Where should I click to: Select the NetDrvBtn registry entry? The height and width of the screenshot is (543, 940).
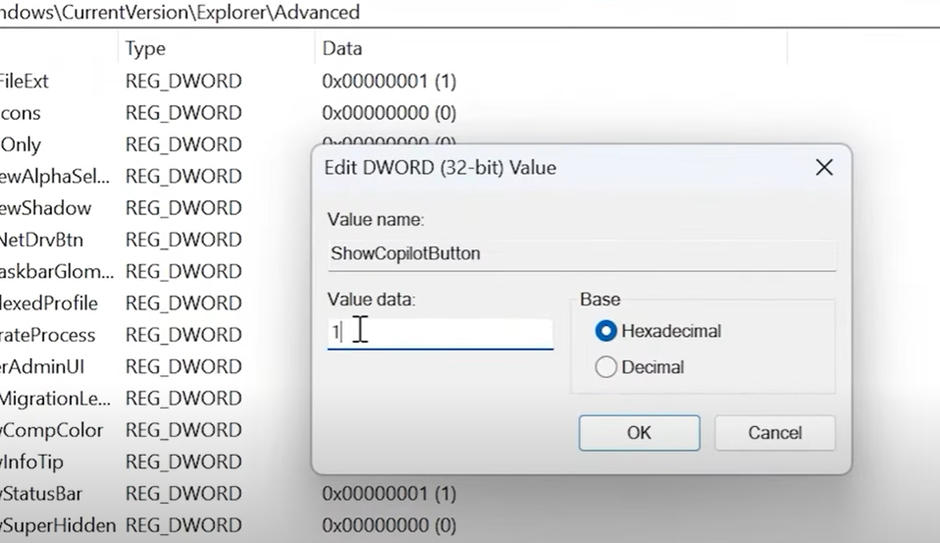41,240
